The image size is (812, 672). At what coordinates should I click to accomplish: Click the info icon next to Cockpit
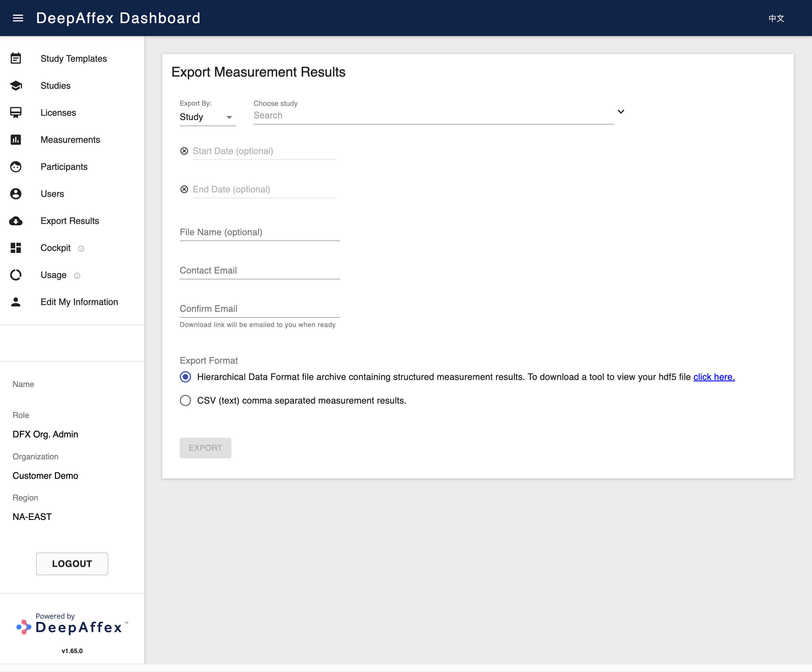81,248
